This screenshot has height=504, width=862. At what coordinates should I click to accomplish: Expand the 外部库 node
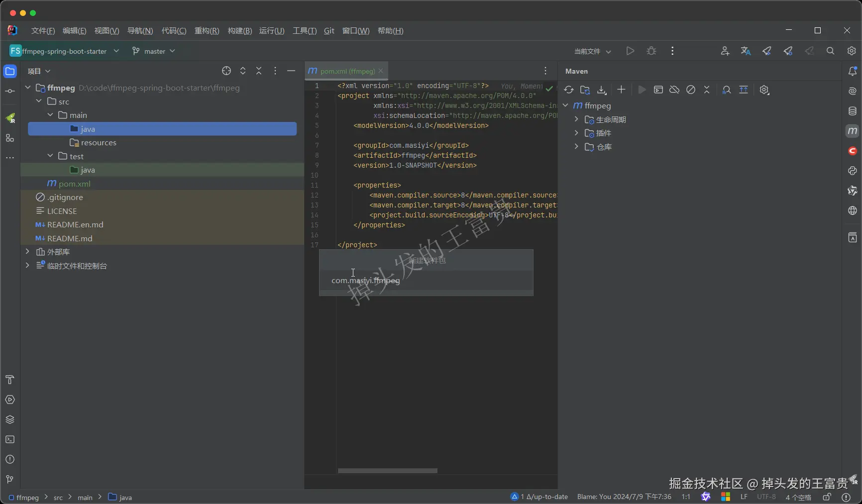click(27, 251)
